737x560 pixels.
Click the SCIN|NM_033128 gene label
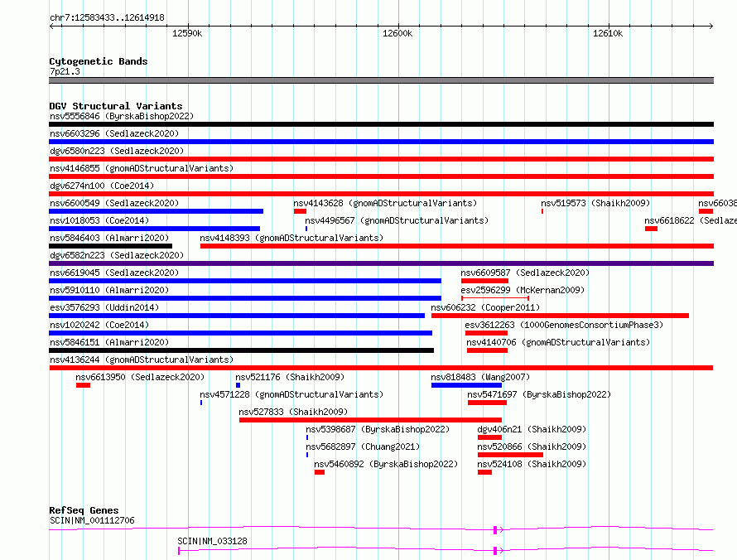click(x=213, y=541)
